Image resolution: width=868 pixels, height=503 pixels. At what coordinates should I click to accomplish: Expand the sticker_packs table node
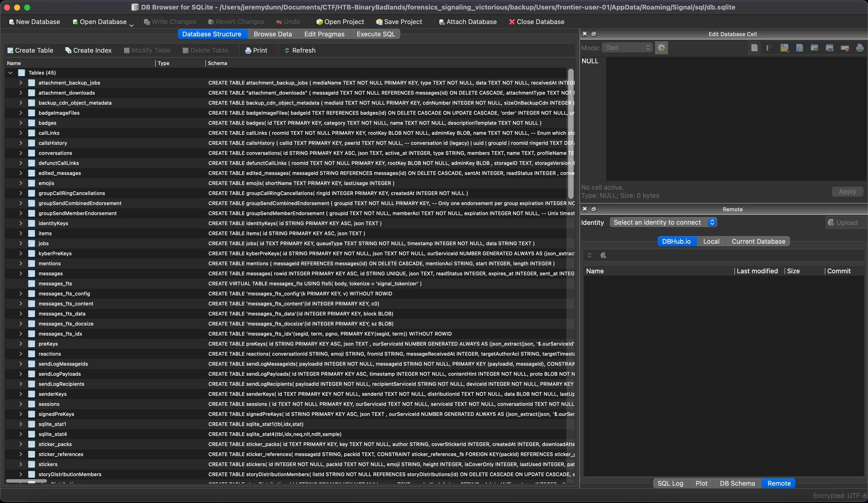click(21, 444)
